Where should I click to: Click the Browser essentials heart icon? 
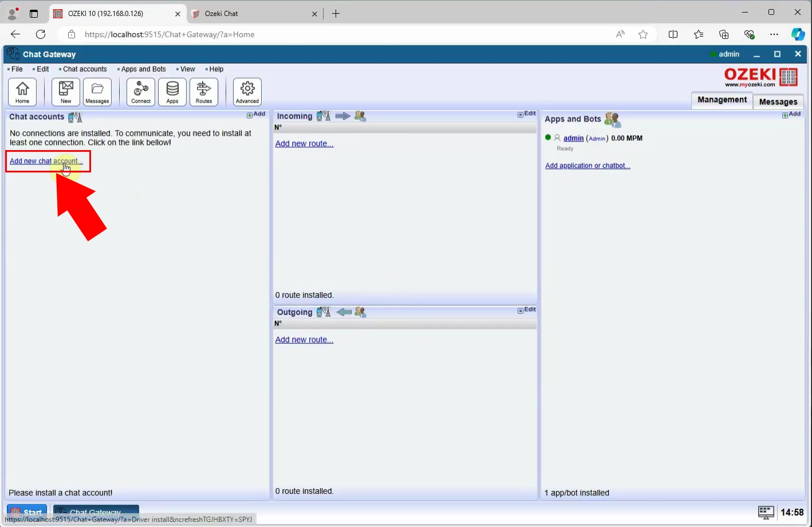point(749,34)
